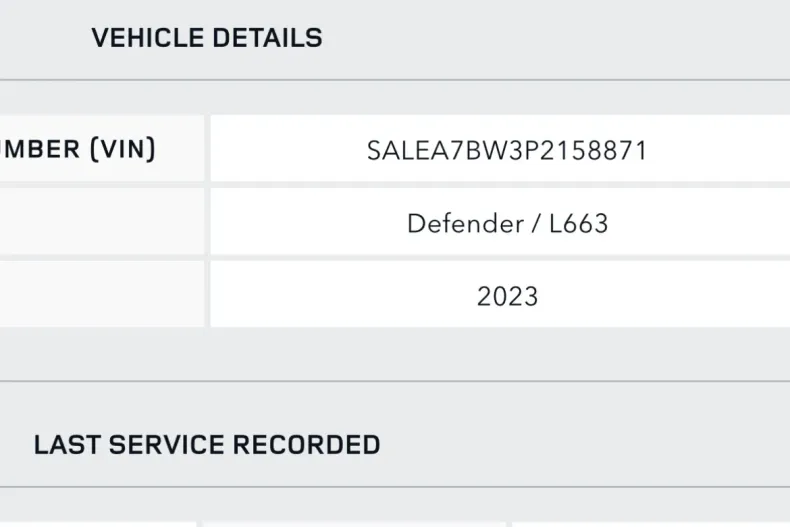Click the Defender / L663 model cell
The width and height of the screenshot is (790, 527).
(507, 223)
